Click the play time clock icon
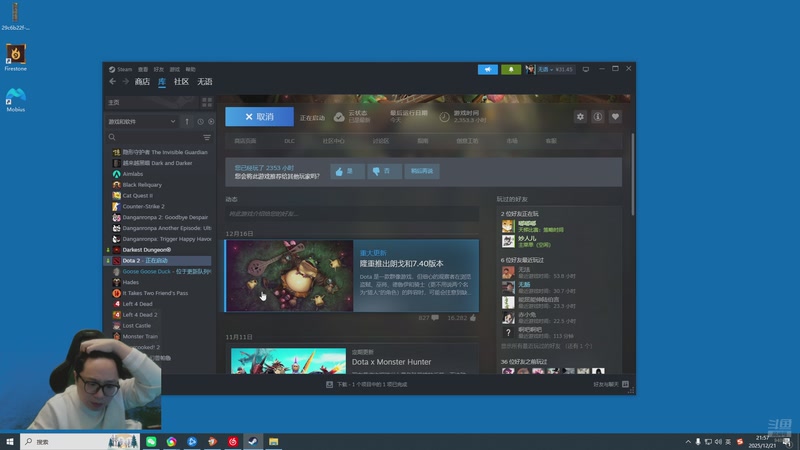800x450 pixels. click(x=444, y=117)
